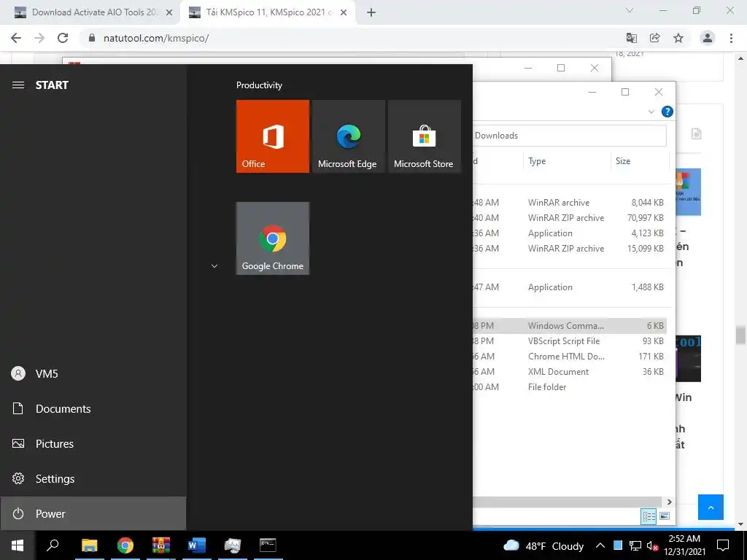Select the Chrome HTML Document row

point(569,356)
